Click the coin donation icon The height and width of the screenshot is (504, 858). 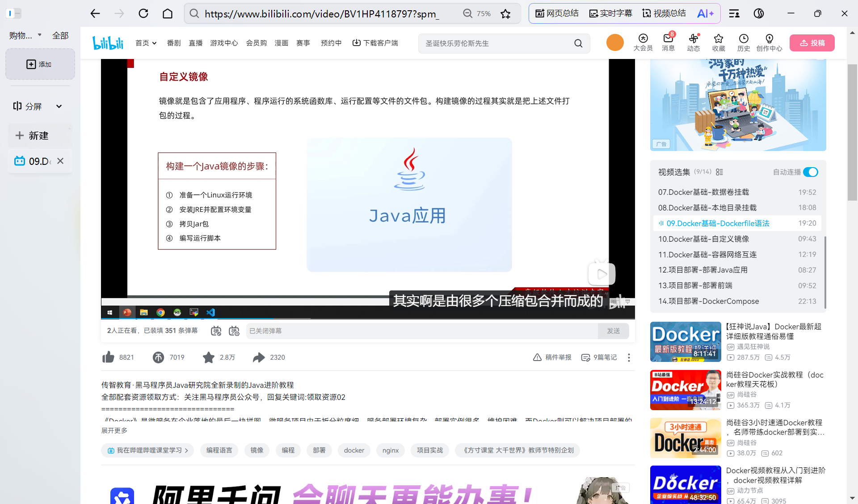[x=158, y=357]
